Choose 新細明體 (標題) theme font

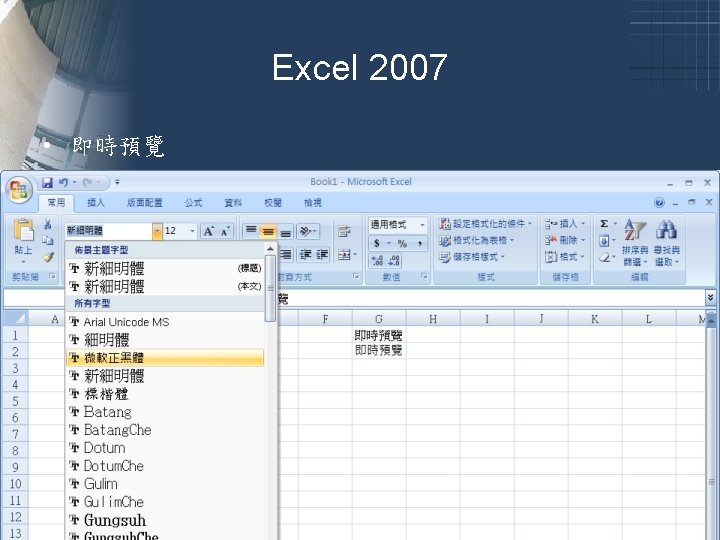pyautogui.click(x=165, y=268)
